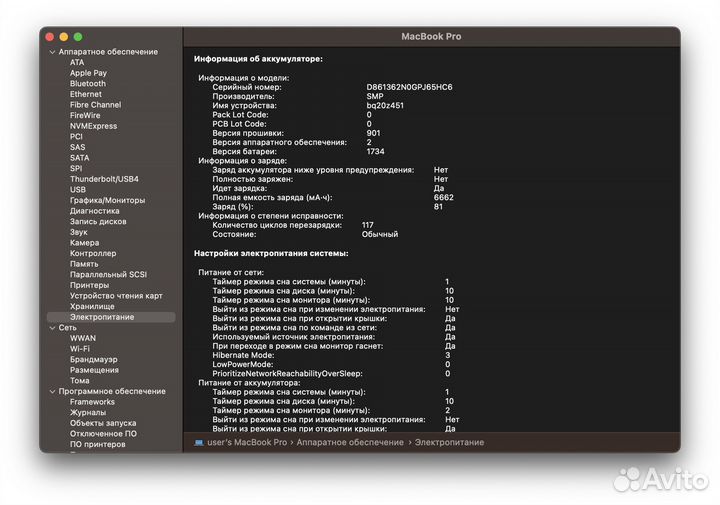Image resolution: width=720 pixels, height=505 pixels.
Task: Click battery version value 1734
Action: click(x=375, y=152)
